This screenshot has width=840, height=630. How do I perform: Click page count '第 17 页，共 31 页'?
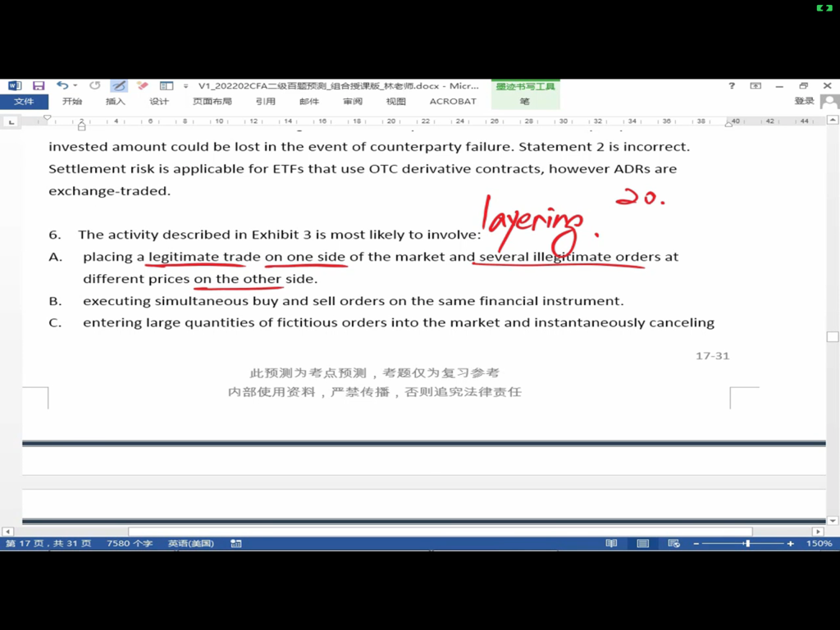tap(48, 543)
